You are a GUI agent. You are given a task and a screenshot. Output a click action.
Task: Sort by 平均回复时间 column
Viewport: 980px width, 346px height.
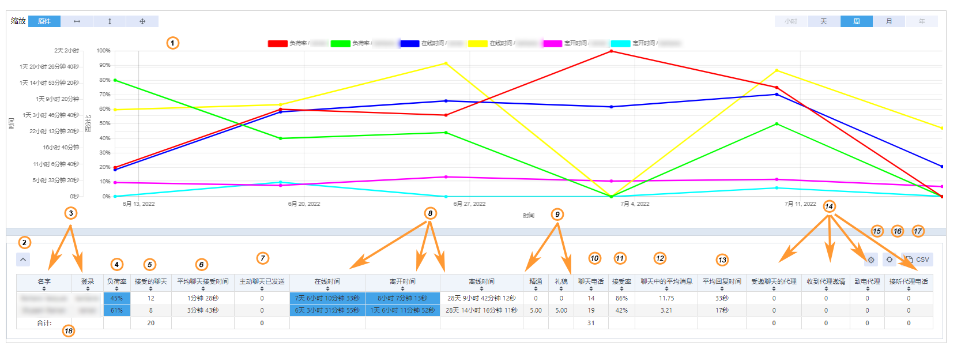[x=722, y=283]
